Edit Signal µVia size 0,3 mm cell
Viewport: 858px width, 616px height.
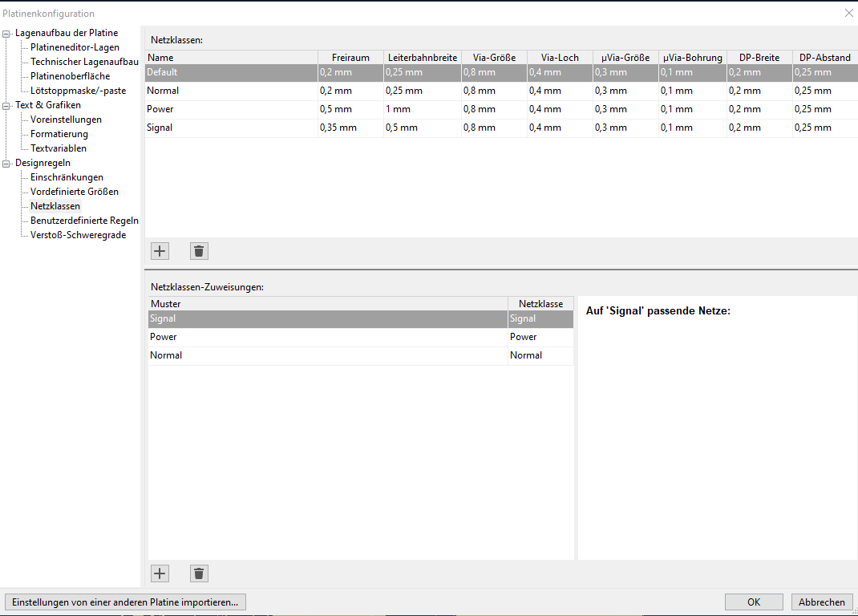(x=625, y=128)
